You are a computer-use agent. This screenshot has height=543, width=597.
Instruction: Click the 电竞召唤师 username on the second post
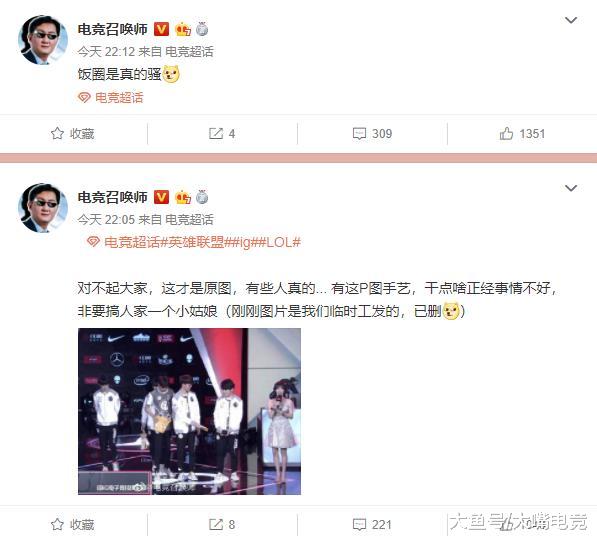coord(112,197)
